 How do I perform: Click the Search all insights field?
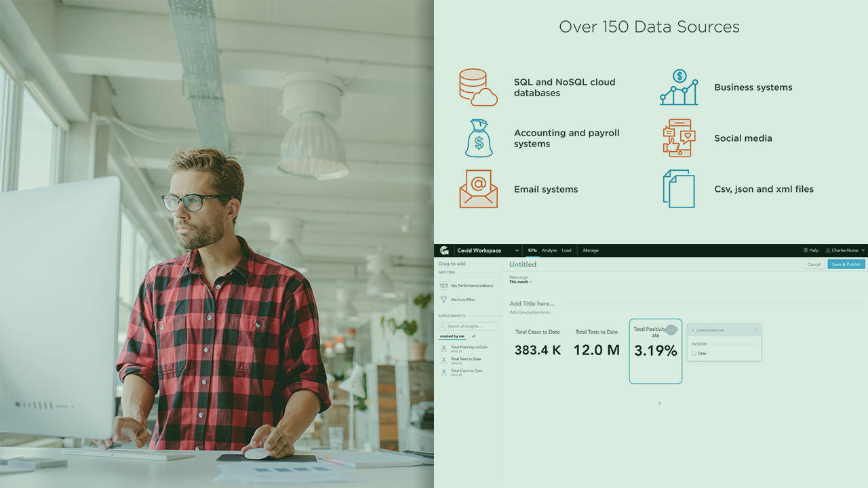click(469, 326)
